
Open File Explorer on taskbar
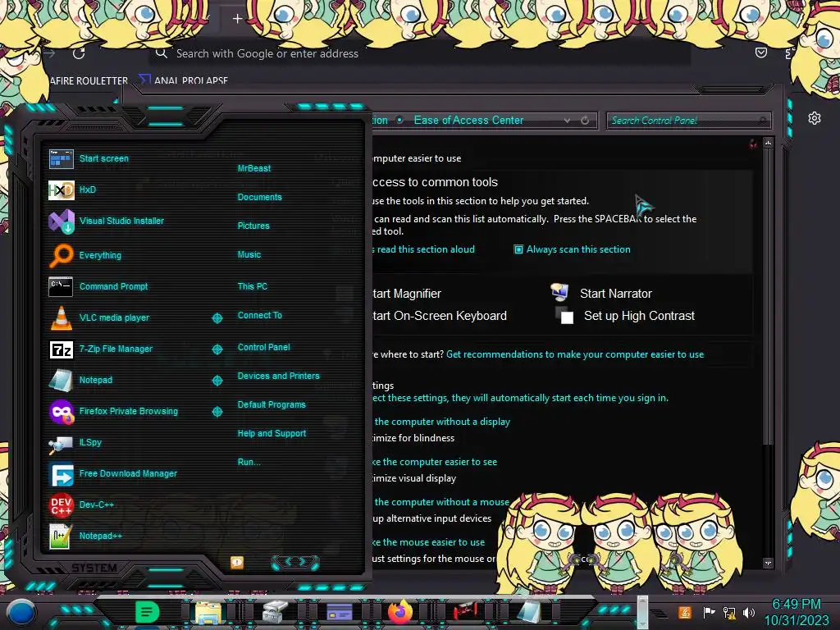pos(208,612)
